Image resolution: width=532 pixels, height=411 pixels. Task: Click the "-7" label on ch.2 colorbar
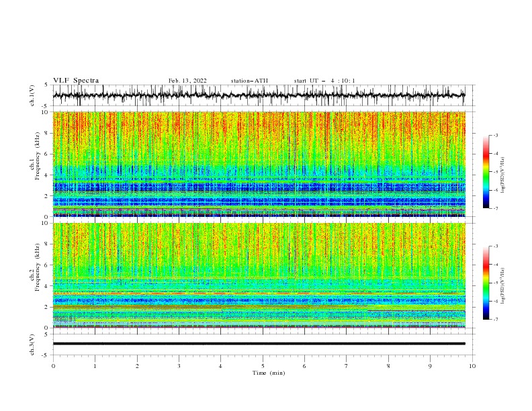(495, 320)
